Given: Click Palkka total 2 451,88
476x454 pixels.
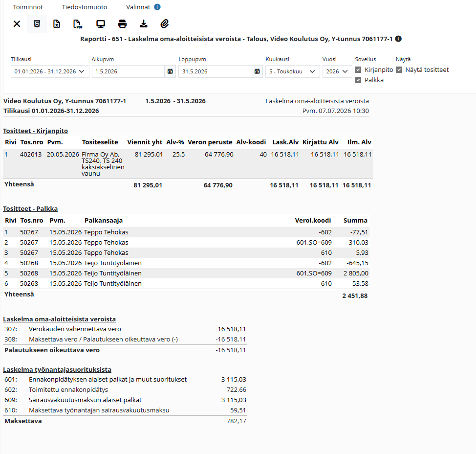Looking at the screenshot, I should tap(355, 296).
